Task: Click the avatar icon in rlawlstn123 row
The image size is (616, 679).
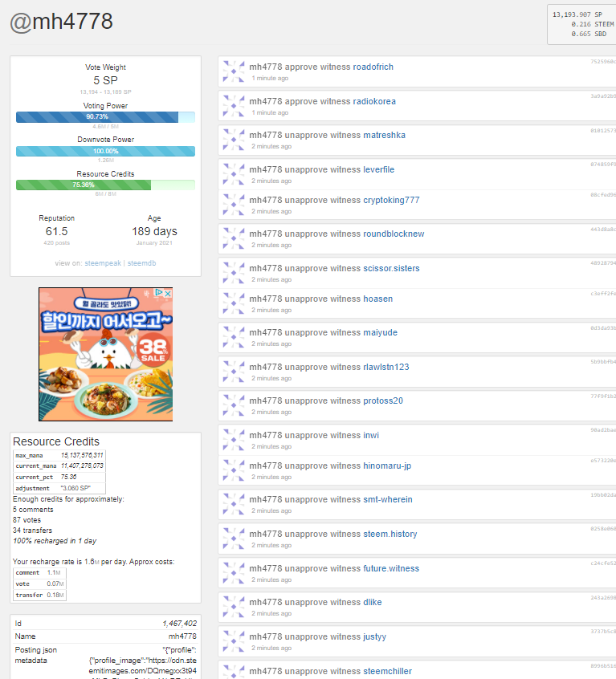Action: [x=234, y=372]
